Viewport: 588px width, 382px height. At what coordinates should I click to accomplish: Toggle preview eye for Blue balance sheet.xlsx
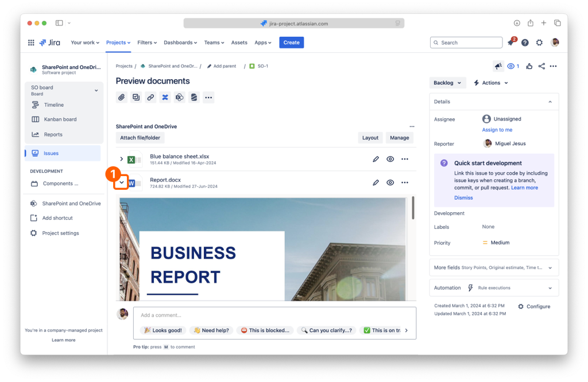tap(390, 159)
